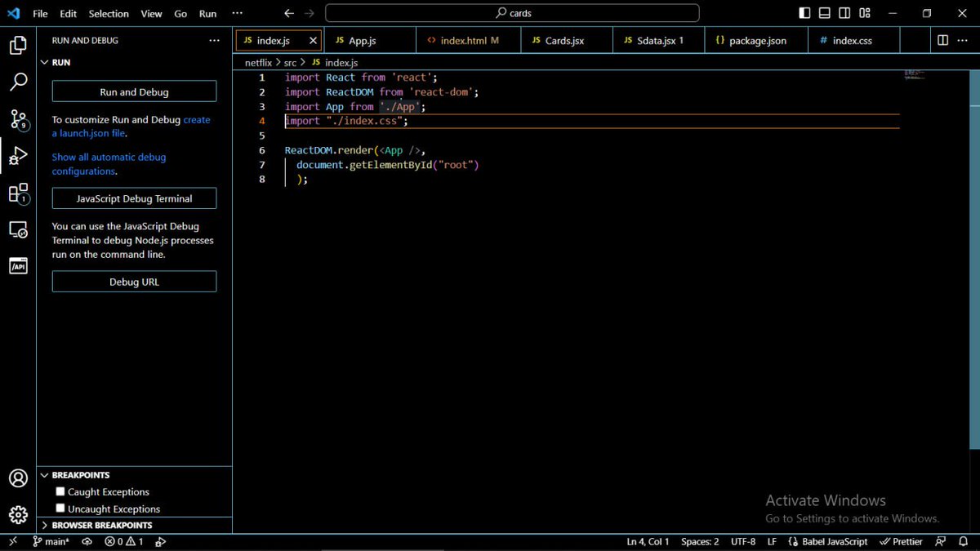This screenshot has width=980, height=551.
Task: Go back with the left arrow
Action: (289, 13)
